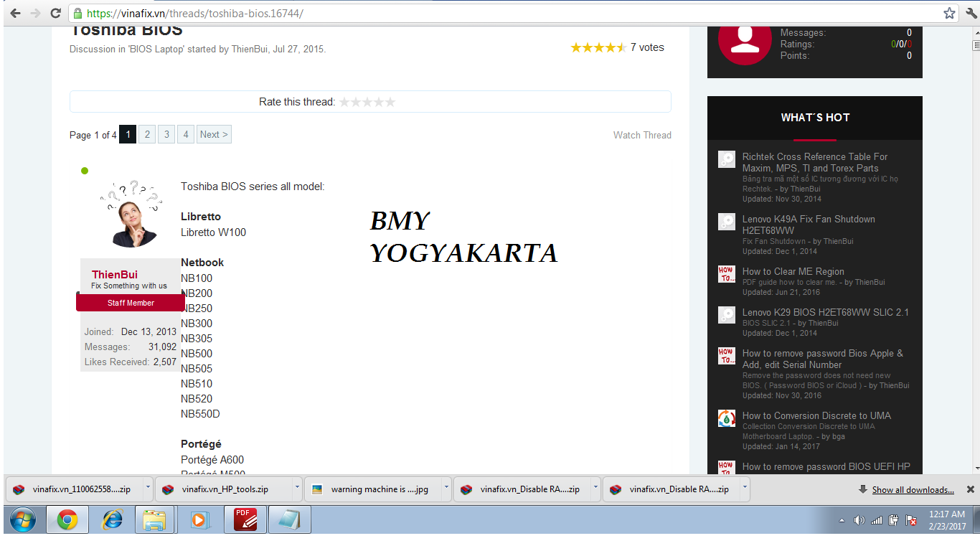Click the 'Libretto W100' entry text
980x551 pixels.
pyautogui.click(x=213, y=232)
